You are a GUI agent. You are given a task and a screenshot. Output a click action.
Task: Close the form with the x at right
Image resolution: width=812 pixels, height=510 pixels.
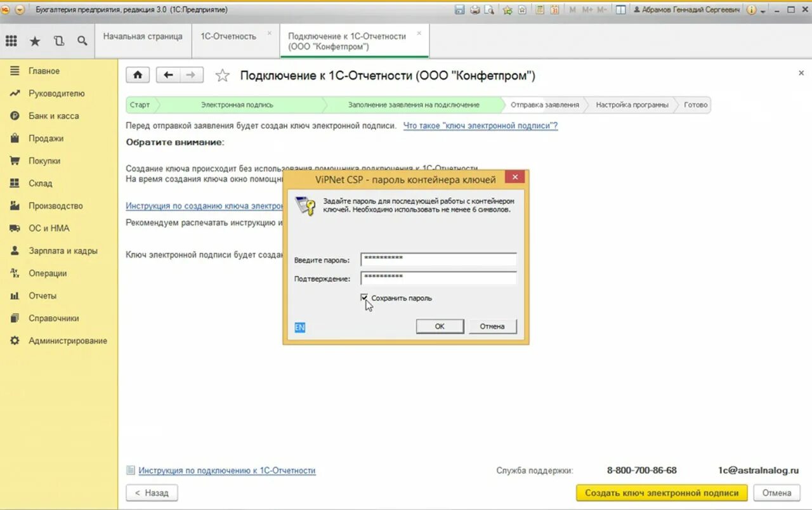coord(801,74)
